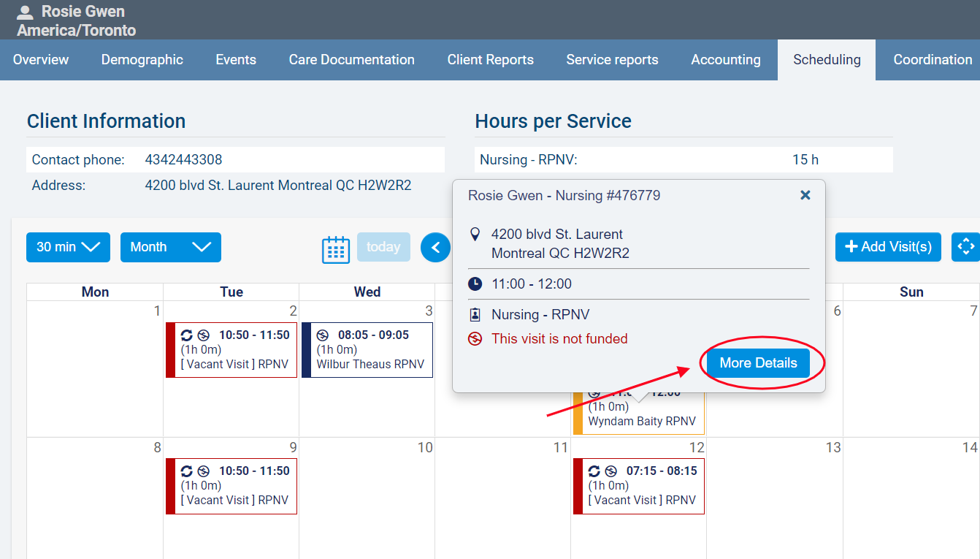Screen dimensions: 980x559
Task: Select the Client Reports tab
Action: tap(490, 60)
